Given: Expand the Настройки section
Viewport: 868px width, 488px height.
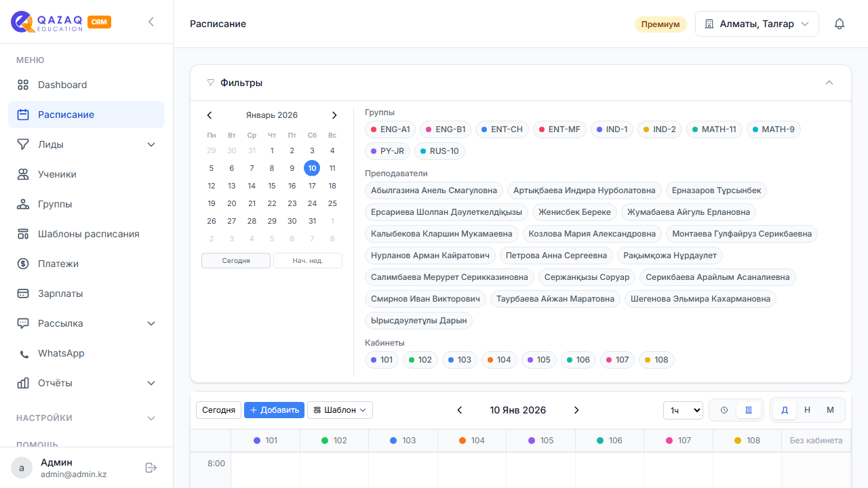Looking at the screenshot, I should [x=86, y=418].
